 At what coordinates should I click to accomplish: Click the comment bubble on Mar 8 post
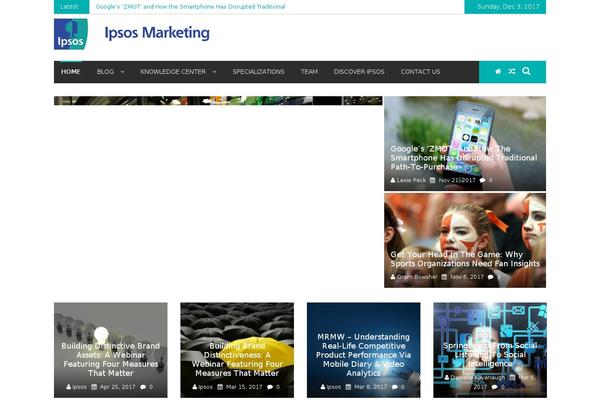395,387
